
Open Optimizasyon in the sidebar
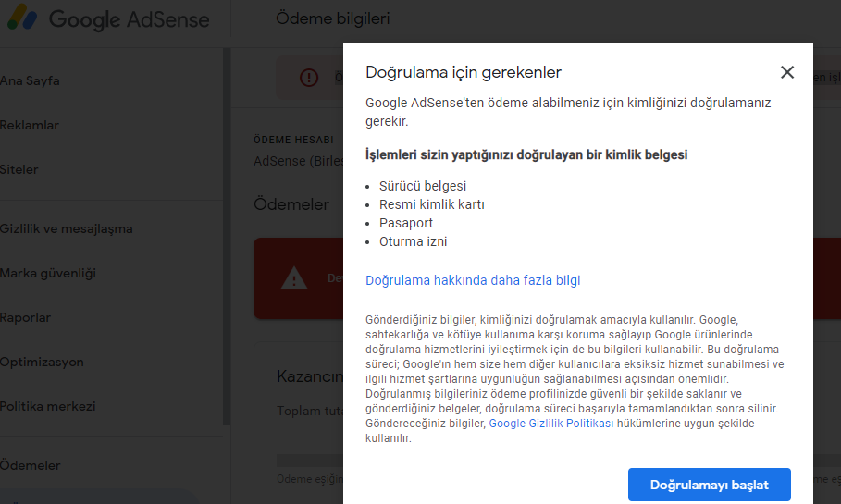click(x=42, y=362)
